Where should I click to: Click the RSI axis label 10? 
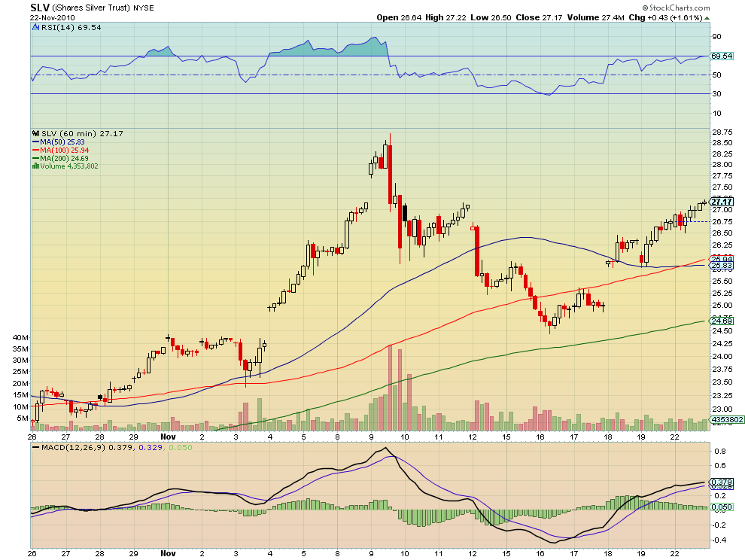716,113
